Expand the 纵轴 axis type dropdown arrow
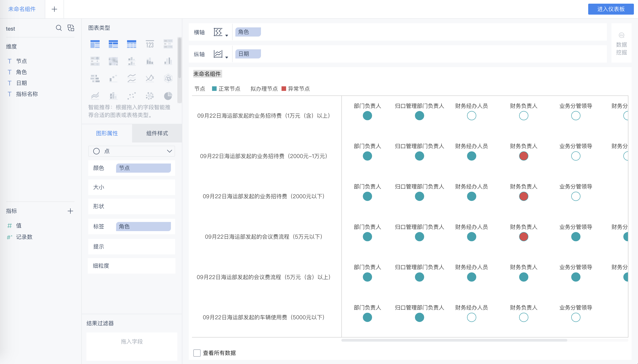 tap(226, 58)
